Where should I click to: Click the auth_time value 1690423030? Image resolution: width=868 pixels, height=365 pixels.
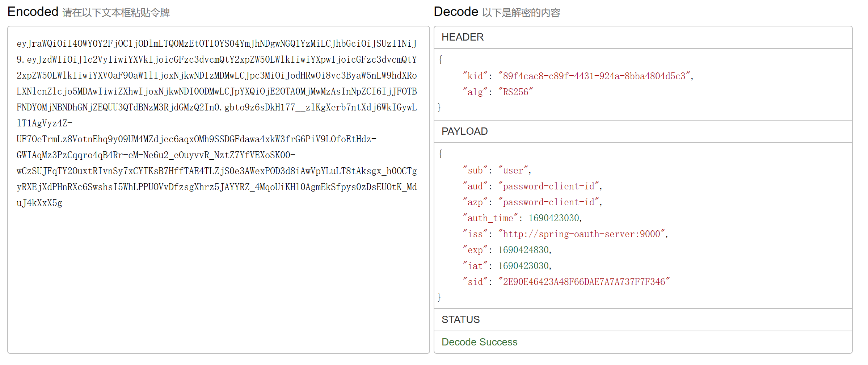click(554, 218)
